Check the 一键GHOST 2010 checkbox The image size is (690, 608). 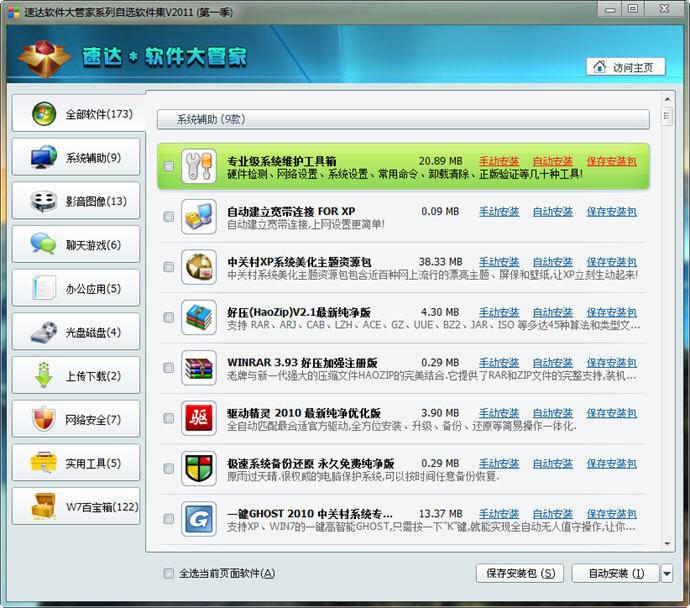click(169, 519)
